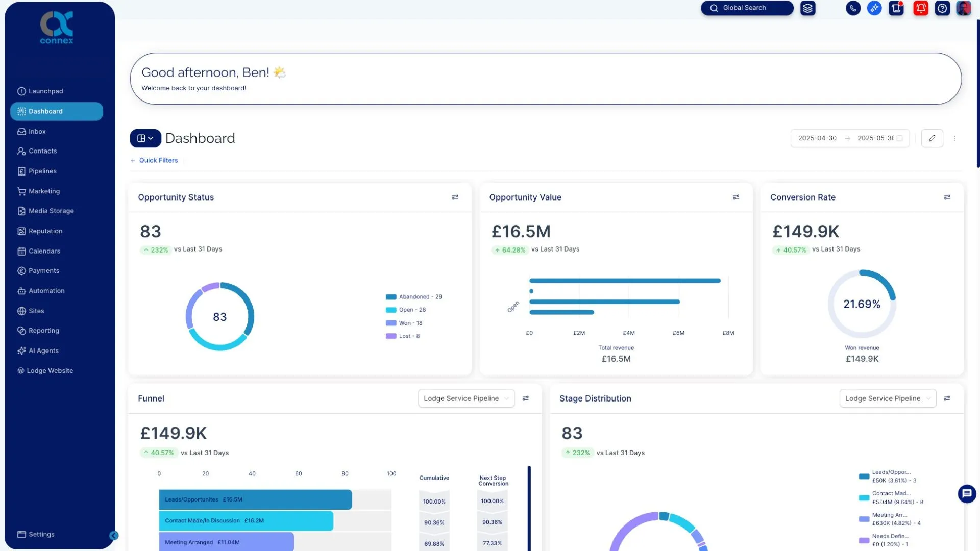Click the three-dot options icon beside the edit pencil

coord(954,138)
